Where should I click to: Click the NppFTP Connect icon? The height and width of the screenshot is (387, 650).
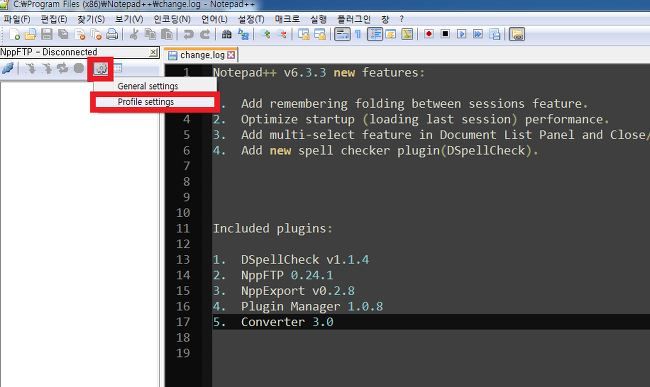tap(8, 68)
